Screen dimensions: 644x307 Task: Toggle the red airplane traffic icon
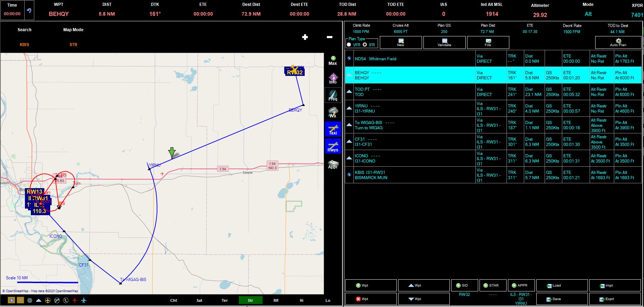pos(75,300)
